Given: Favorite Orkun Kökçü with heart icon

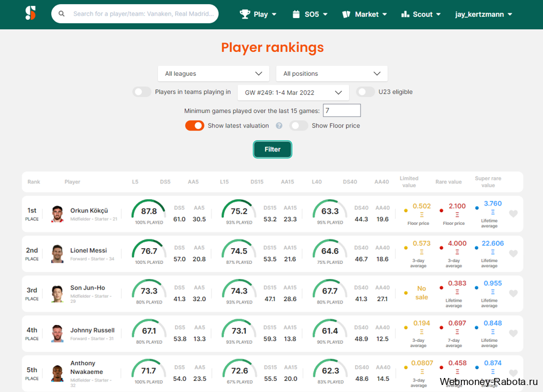Looking at the screenshot, I should [513, 214].
